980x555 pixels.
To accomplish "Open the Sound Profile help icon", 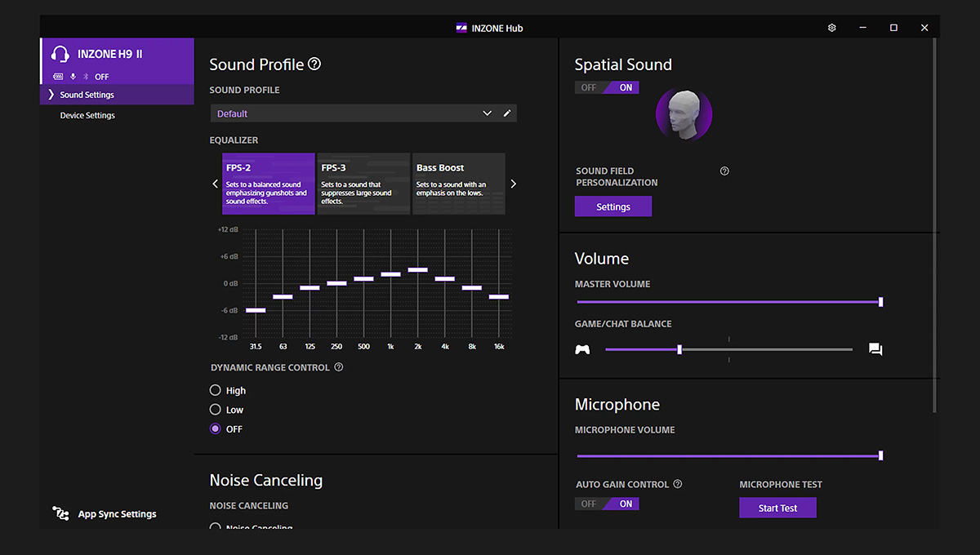I will (x=314, y=64).
